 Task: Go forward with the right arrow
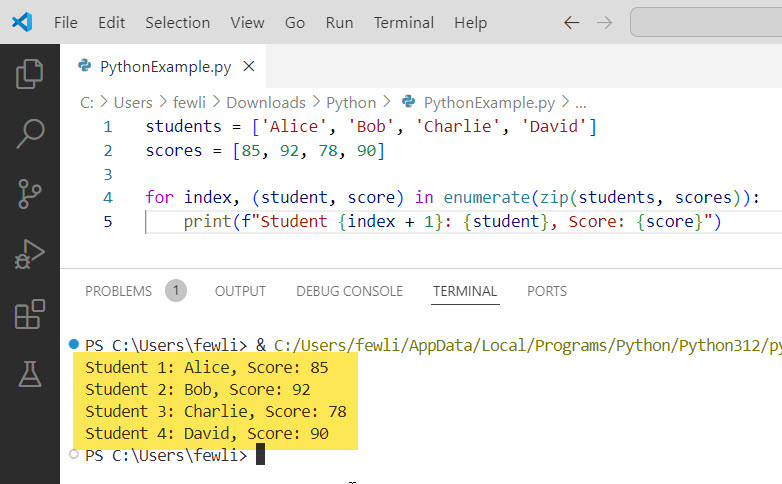pyautogui.click(x=604, y=22)
